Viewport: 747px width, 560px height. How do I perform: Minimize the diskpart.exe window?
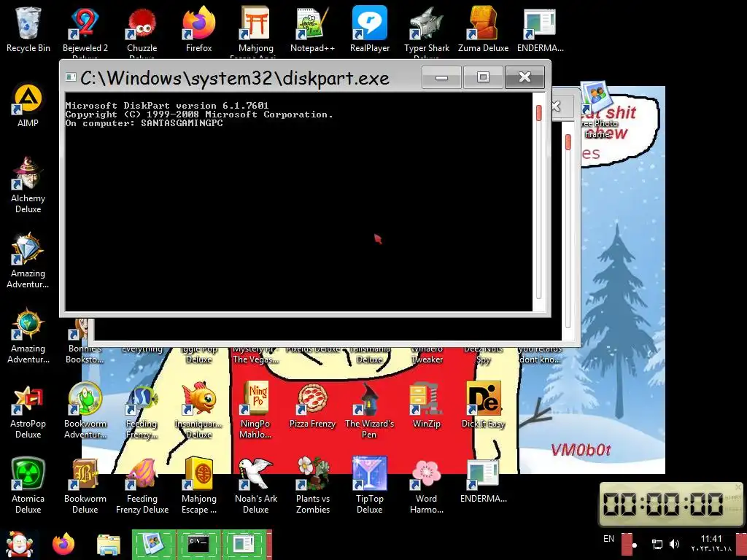[x=441, y=77]
